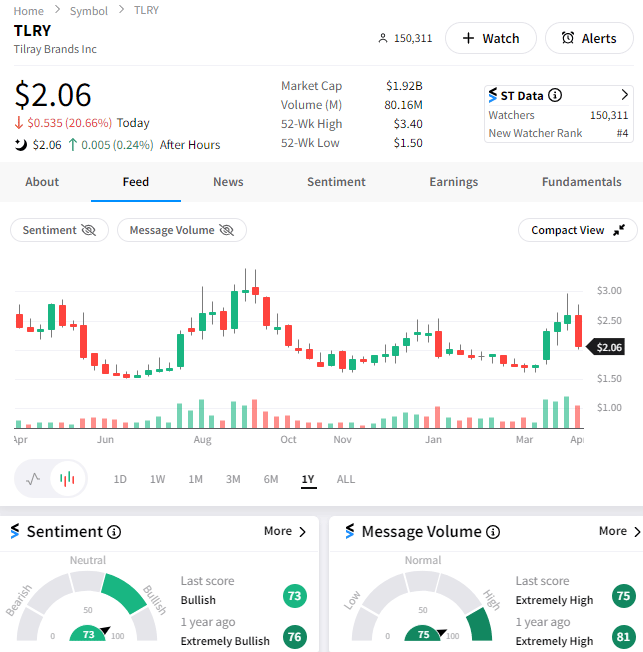Open the News tab
This screenshot has height=652, width=643.
pos(228,182)
